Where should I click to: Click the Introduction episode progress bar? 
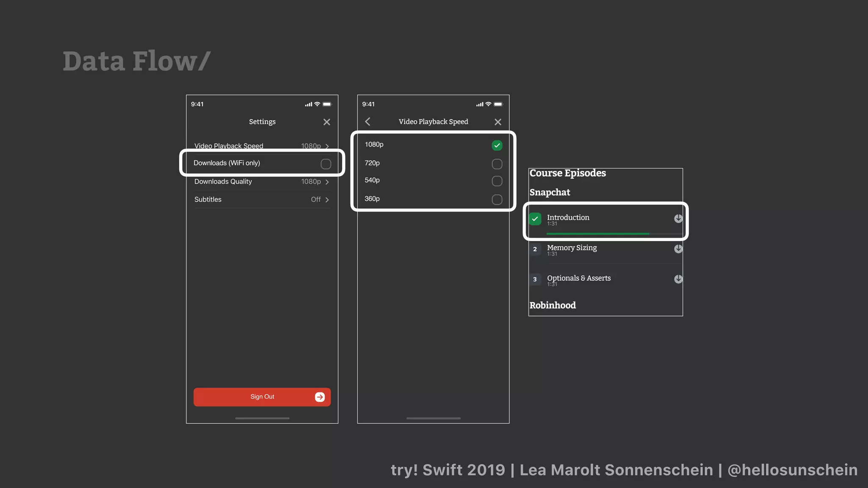coord(614,234)
